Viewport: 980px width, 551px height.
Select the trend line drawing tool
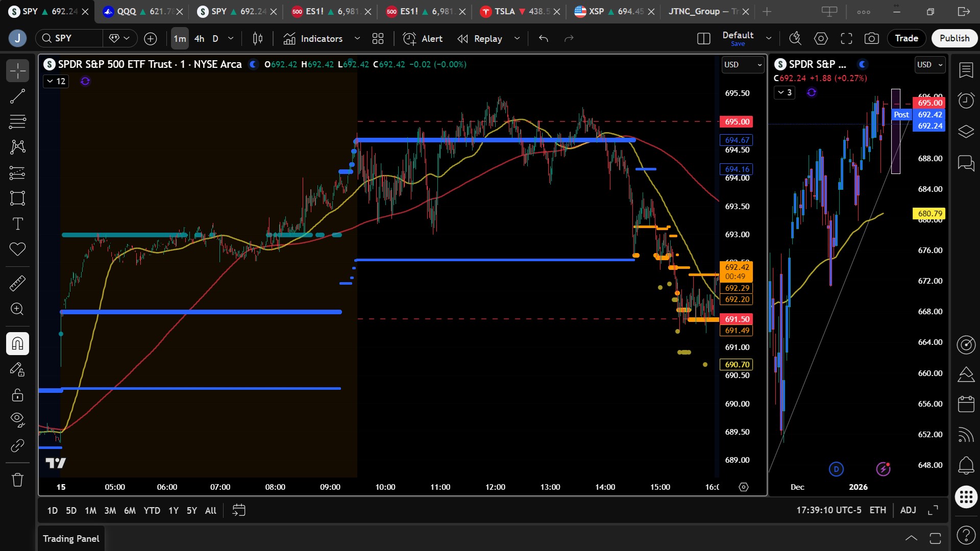[x=17, y=96]
